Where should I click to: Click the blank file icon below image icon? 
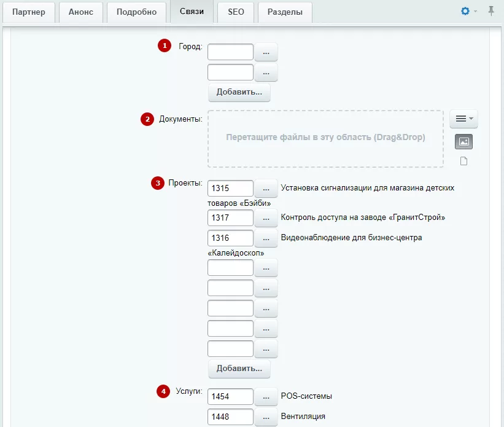pyautogui.click(x=463, y=161)
